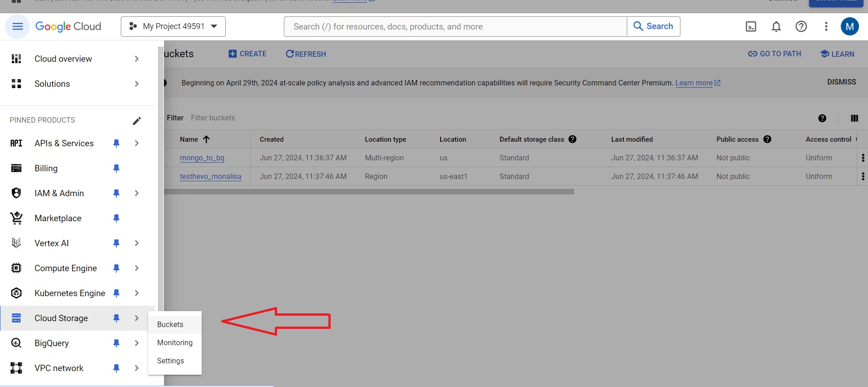868x387 pixels.
Task: Dismiss the IAM policy banner
Action: [x=841, y=82]
